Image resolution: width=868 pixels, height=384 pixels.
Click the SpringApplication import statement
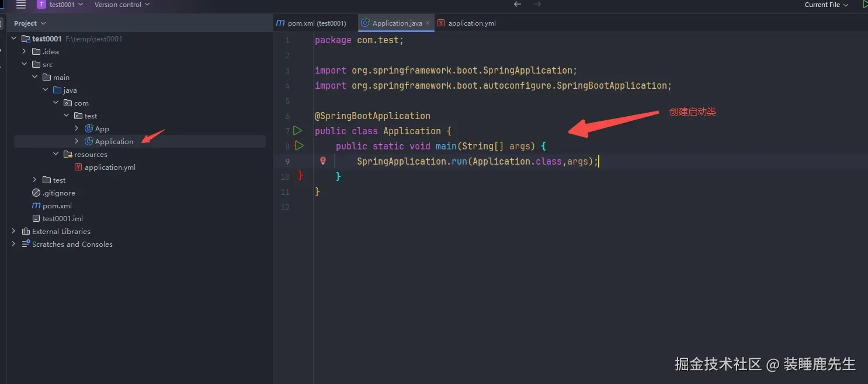446,70
